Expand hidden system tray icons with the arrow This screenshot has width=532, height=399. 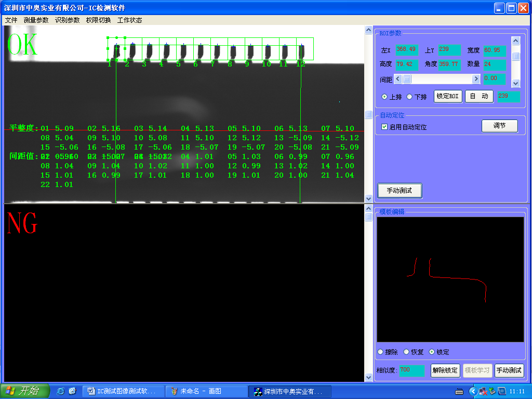(x=473, y=391)
